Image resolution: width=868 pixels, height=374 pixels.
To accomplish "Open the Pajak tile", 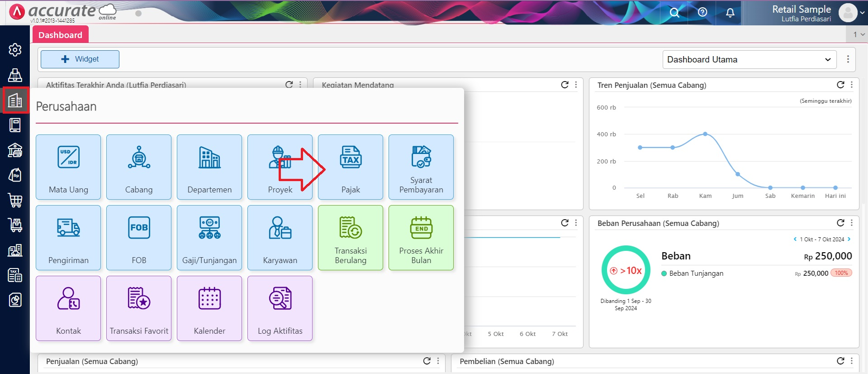I will point(351,167).
